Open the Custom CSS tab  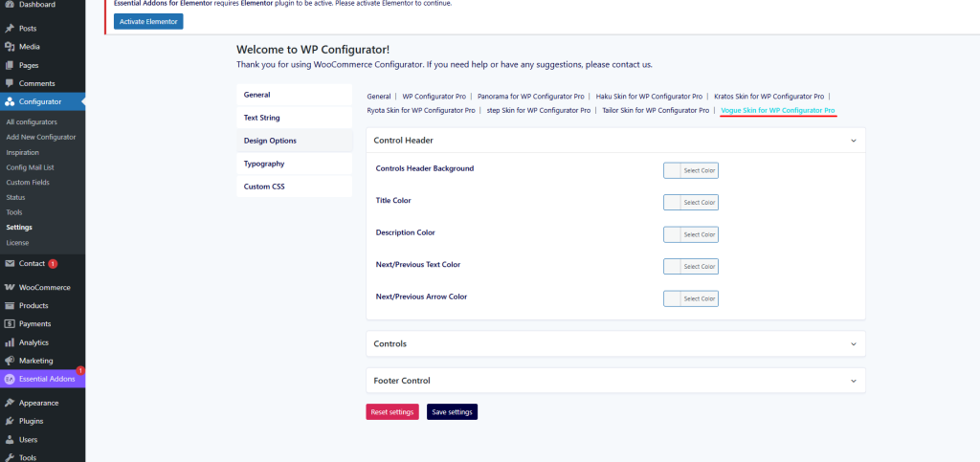pos(295,187)
